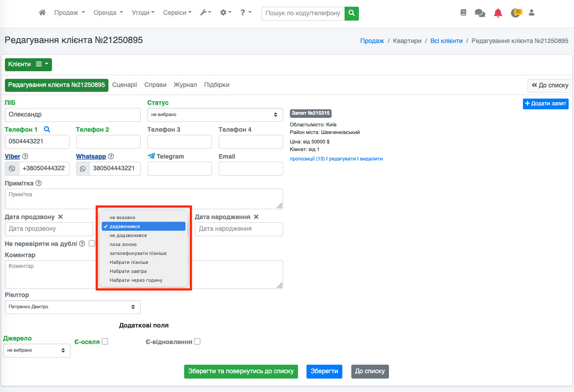Click the help icon beside Примітка

(x=39, y=183)
